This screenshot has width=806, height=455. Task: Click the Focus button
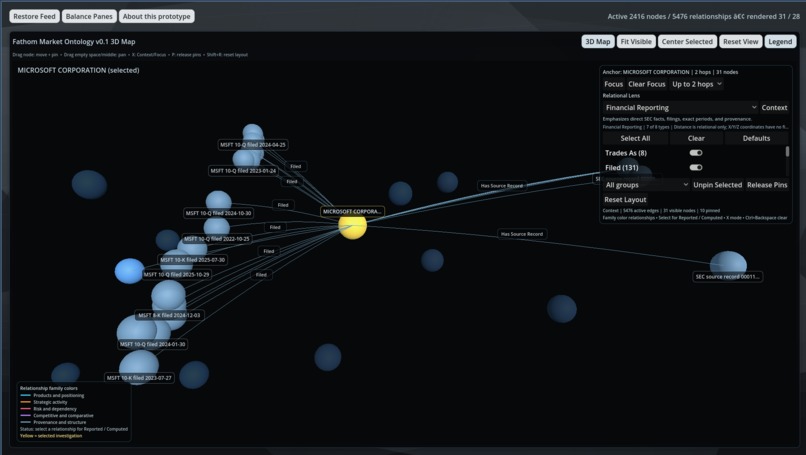(613, 84)
